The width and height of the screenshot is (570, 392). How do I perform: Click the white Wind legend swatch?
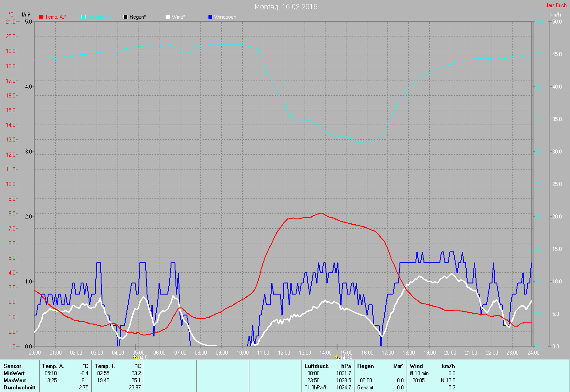168,17
